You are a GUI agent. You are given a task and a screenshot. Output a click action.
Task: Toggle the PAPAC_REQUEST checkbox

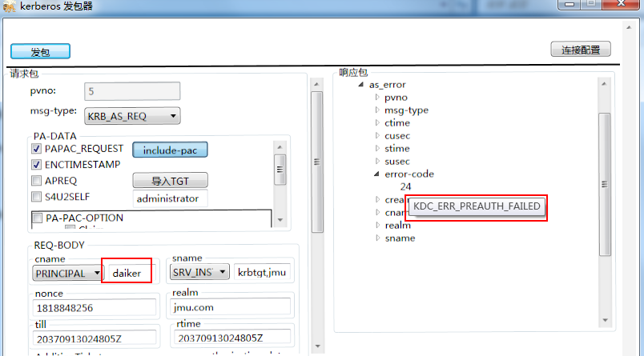37,149
